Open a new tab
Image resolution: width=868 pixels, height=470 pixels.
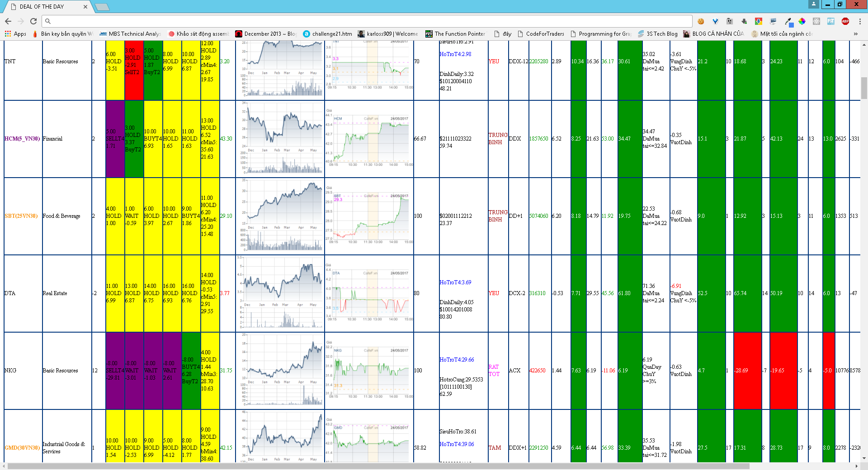[102, 7]
